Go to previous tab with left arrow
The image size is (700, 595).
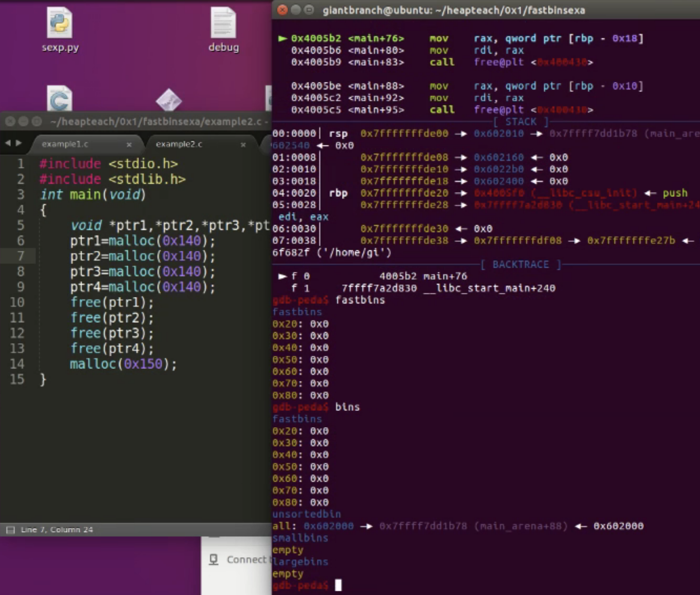[7, 143]
